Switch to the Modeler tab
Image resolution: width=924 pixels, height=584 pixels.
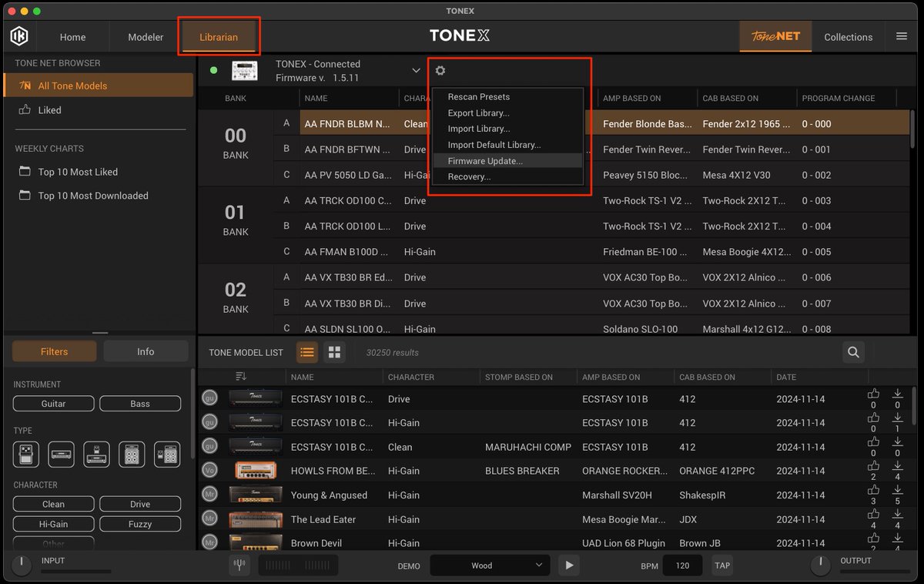tap(145, 36)
